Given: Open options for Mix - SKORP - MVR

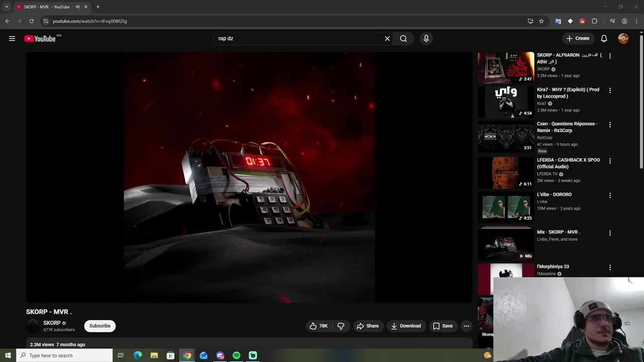Looking at the screenshot, I should (x=610, y=233).
